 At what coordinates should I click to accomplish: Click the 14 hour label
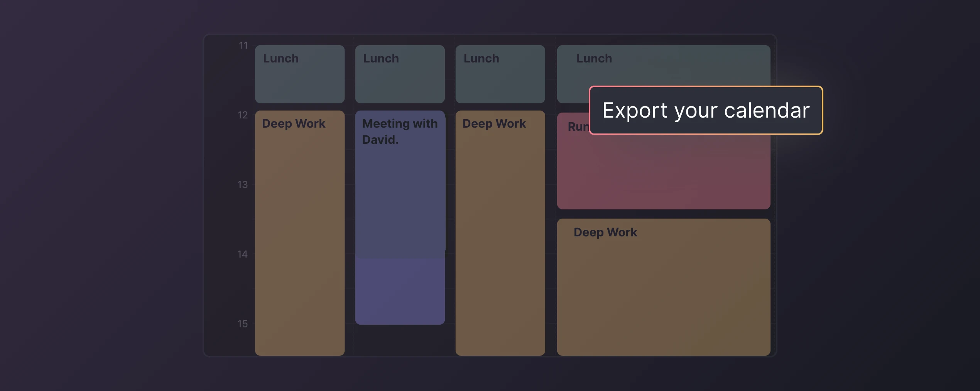pyautogui.click(x=243, y=254)
